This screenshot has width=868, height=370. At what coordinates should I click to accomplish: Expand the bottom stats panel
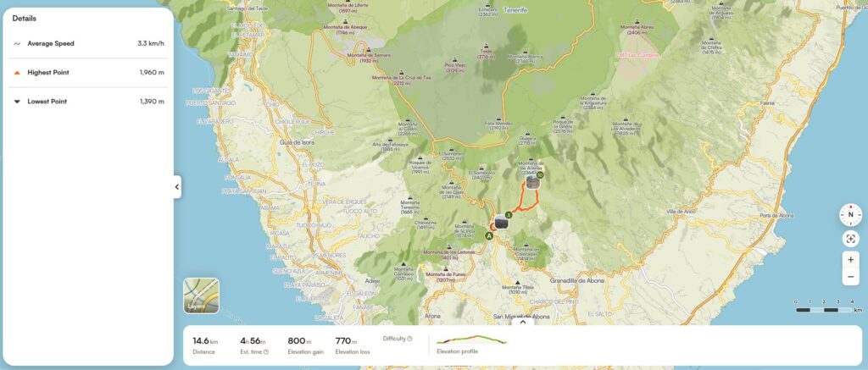pyautogui.click(x=522, y=322)
